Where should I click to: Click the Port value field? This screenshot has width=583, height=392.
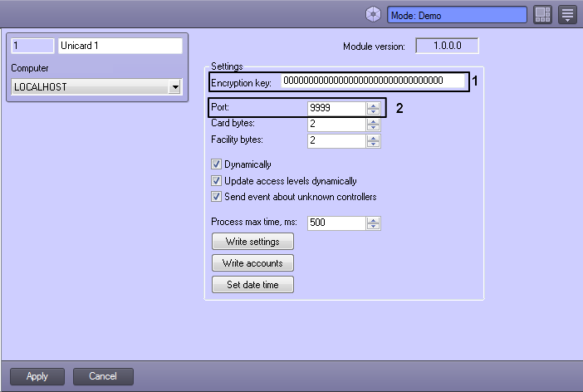tap(336, 108)
